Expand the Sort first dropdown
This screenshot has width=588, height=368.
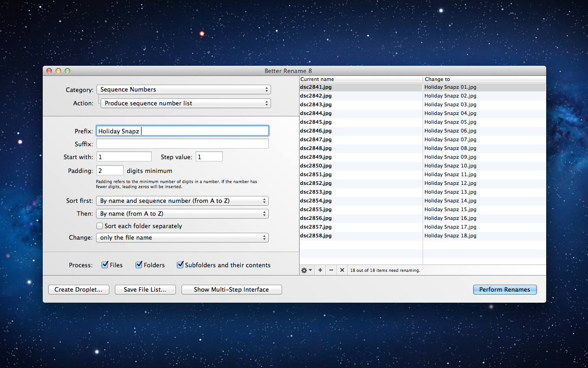[x=182, y=201]
